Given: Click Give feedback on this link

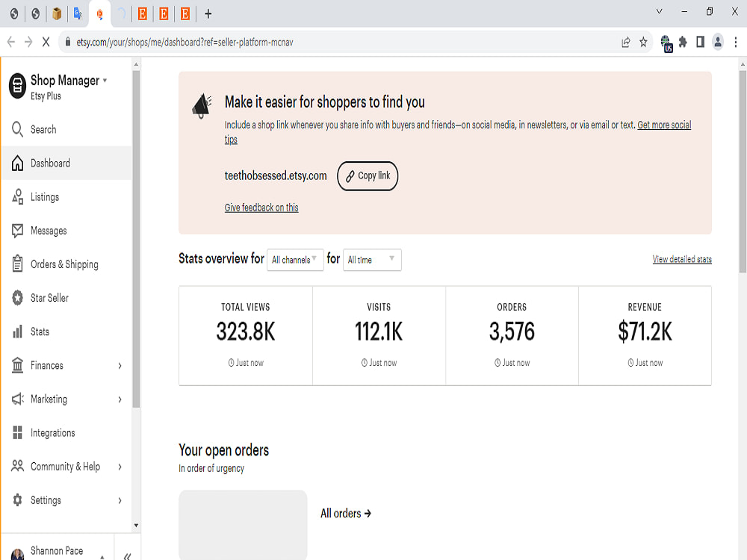Looking at the screenshot, I should [261, 208].
